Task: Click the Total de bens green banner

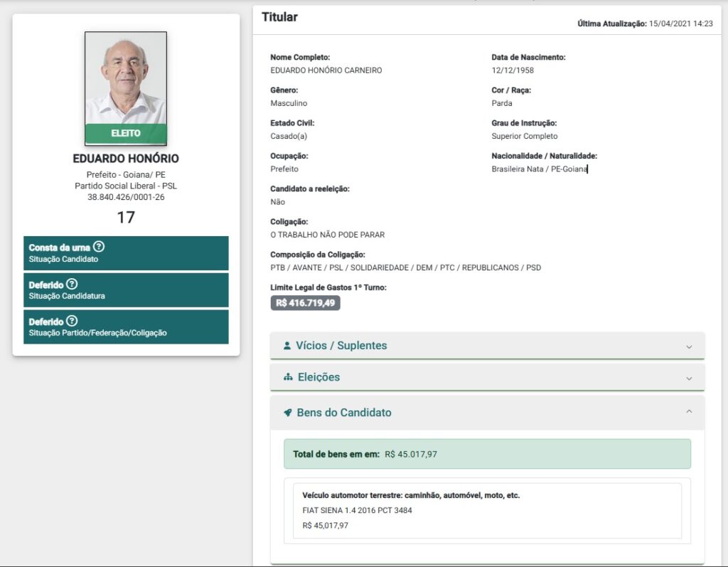Action: 487,454
